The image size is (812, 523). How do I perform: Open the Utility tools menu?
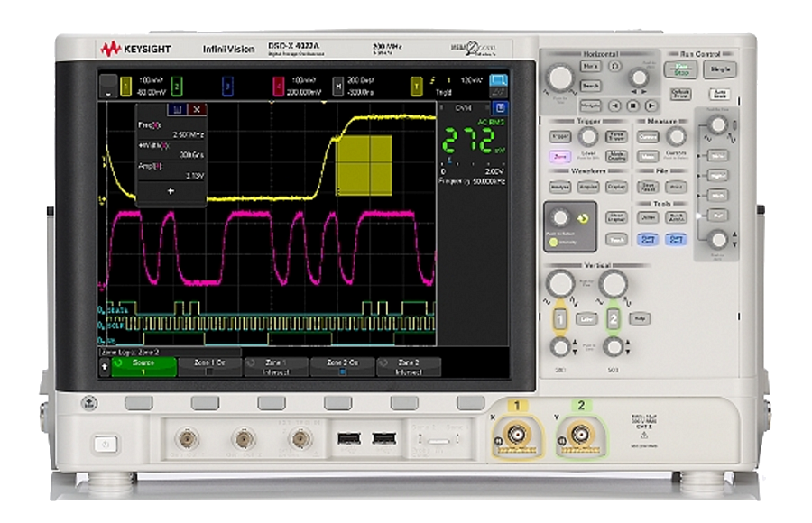click(648, 217)
